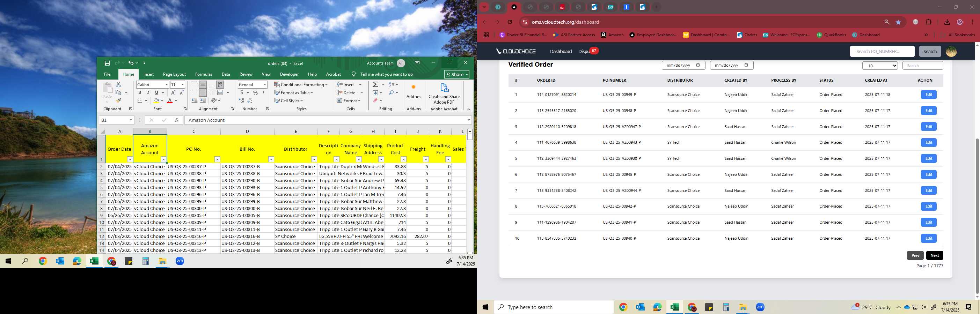Click the Sort & Filter icon
This screenshot has height=314, width=980.
coord(392,84)
